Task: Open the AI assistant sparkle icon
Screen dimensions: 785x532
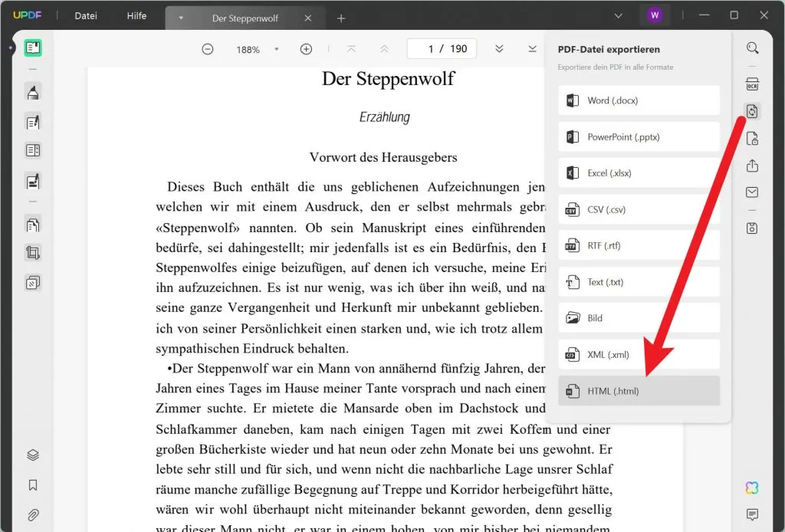Action: click(752, 488)
